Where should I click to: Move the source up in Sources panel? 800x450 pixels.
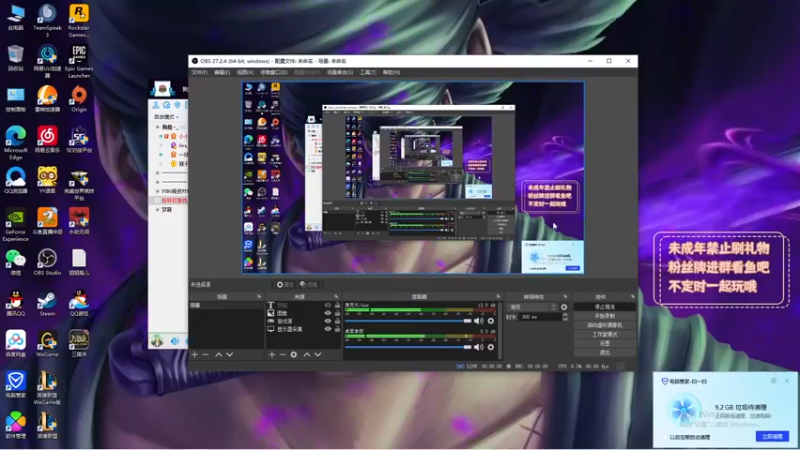[x=307, y=355]
